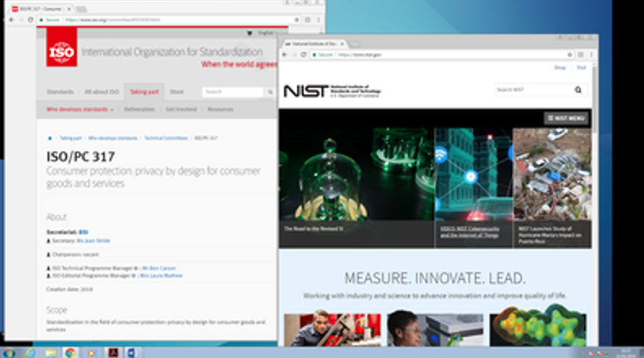This screenshot has width=644, height=358.
Task: Click the blue wireframe network image
Action: [474, 174]
